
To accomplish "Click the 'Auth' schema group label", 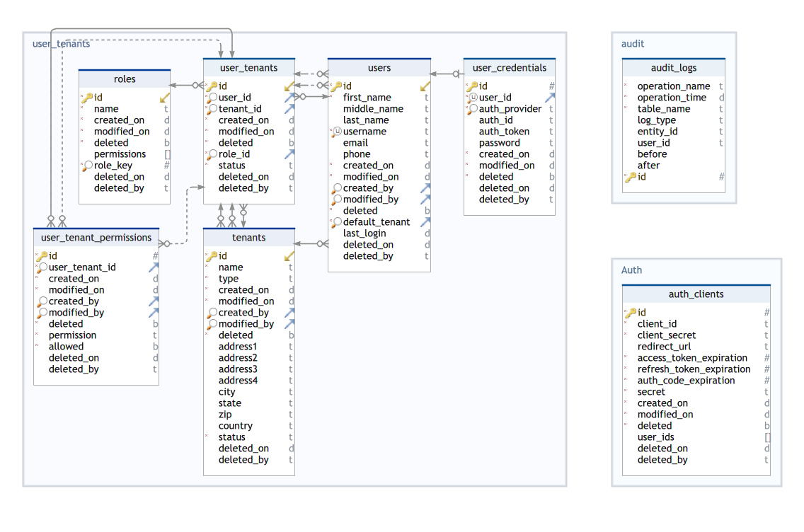I will 632,270.
